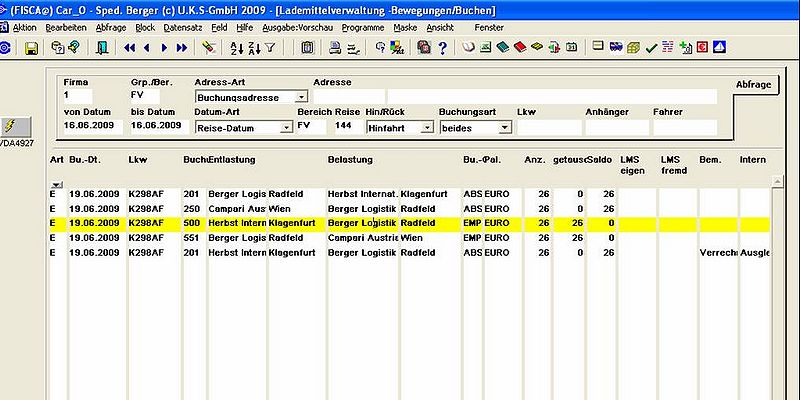The width and height of the screenshot is (800, 400).
Task: Click the Firma input field containing 1
Action: tap(78, 95)
